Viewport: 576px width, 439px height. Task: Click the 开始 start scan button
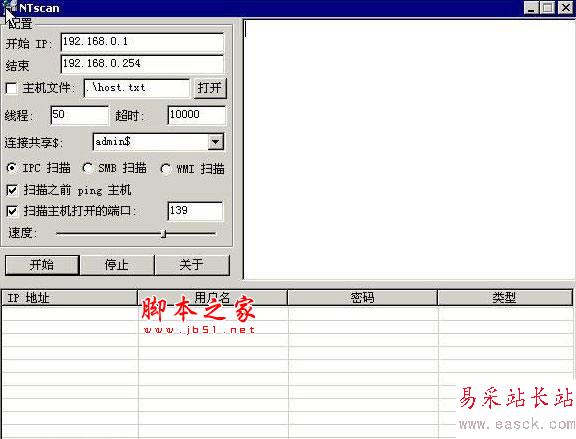click(42, 265)
